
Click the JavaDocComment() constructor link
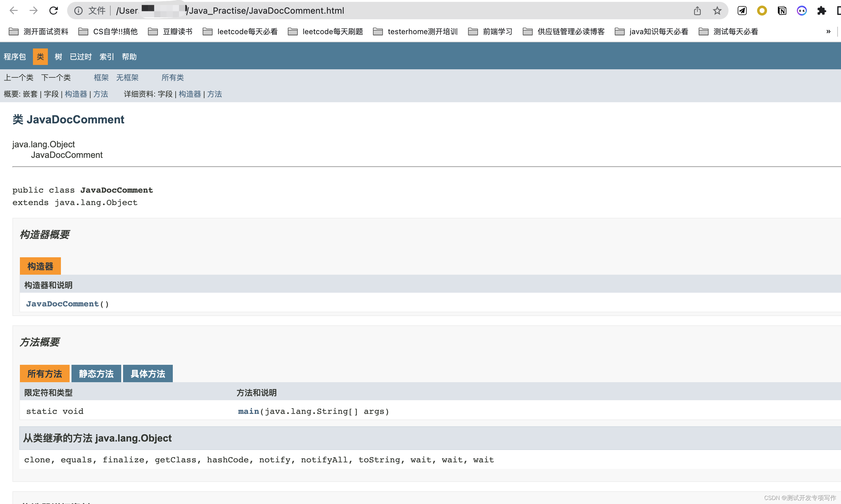[x=62, y=304]
